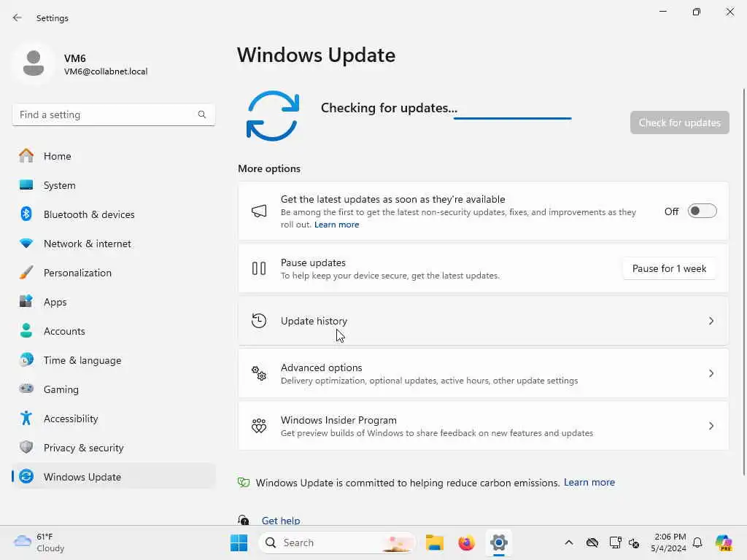The height and width of the screenshot is (560, 747).
Task: Click the clock history icon beside Update history
Action: point(259,321)
